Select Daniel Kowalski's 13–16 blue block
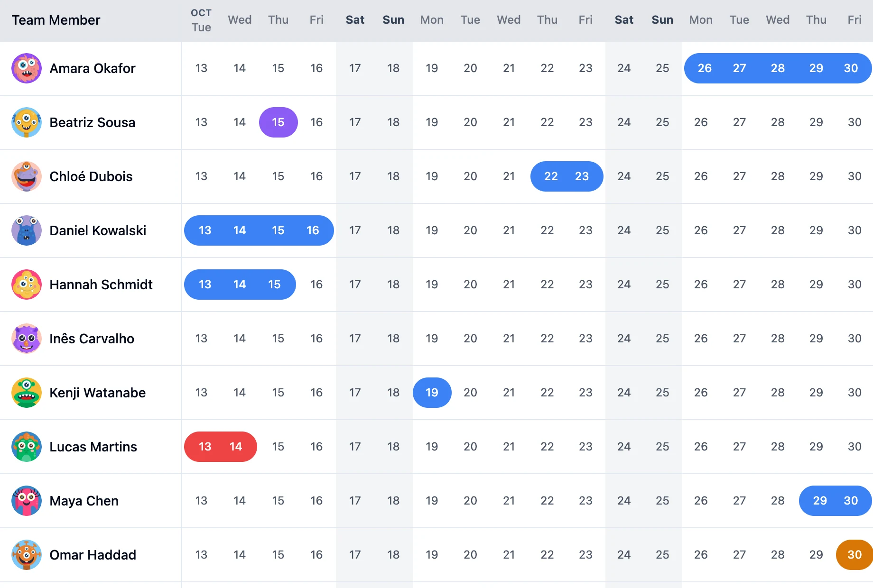This screenshot has width=873, height=588. (259, 230)
